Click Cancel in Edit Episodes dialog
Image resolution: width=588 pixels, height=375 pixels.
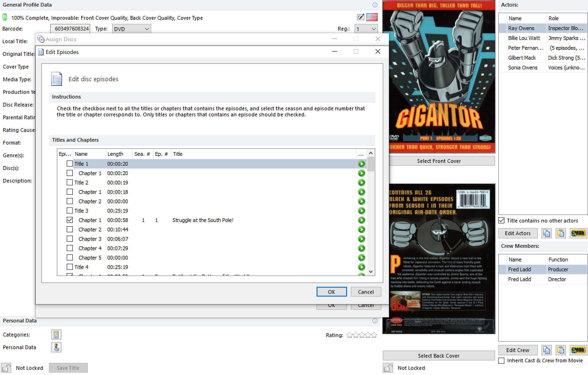tap(366, 292)
